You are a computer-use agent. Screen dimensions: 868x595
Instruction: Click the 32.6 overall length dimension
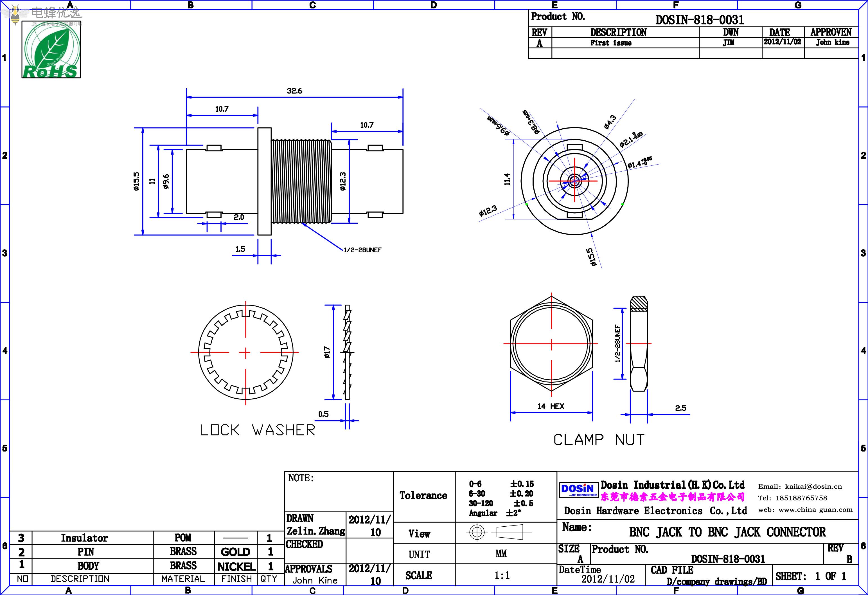click(294, 91)
